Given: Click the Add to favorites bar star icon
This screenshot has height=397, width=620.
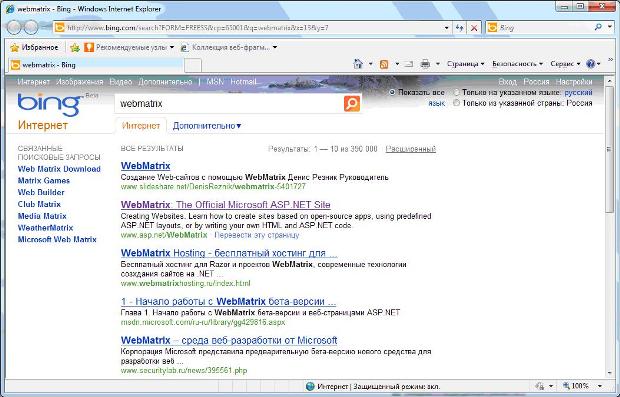Looking at the screenshot, I should coord(75,47).
